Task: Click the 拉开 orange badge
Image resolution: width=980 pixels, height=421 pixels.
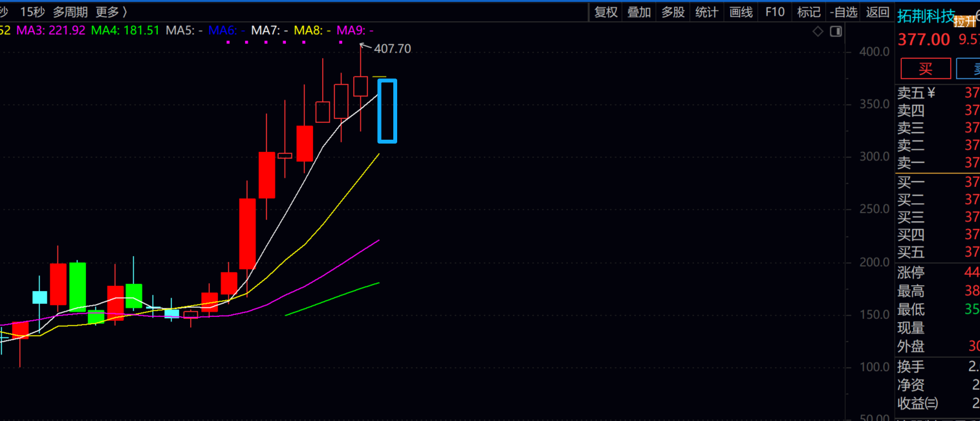Action: (964, 21)
